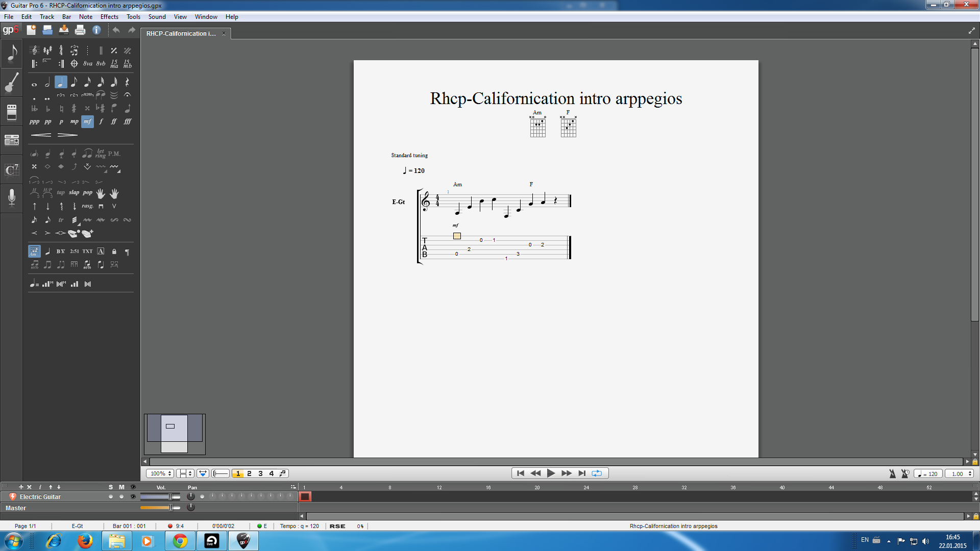Jump to the end of the score
Viewport: 980px width, 551px height.
[x=581, y=473]
